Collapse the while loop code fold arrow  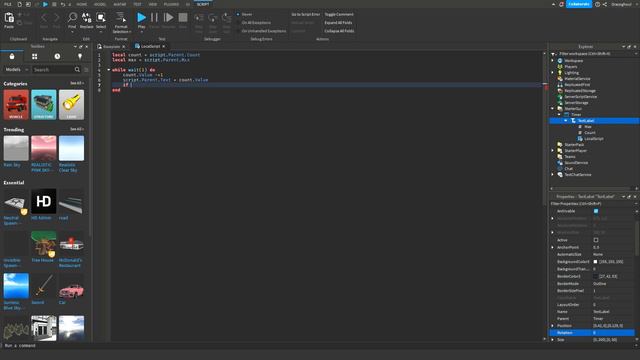109,70
